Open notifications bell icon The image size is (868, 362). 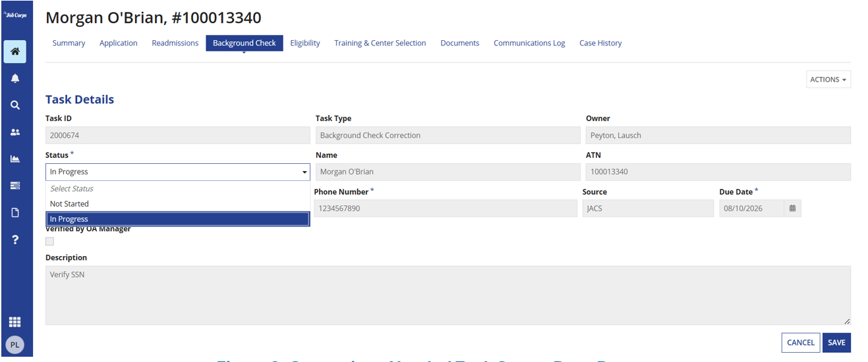14,78
